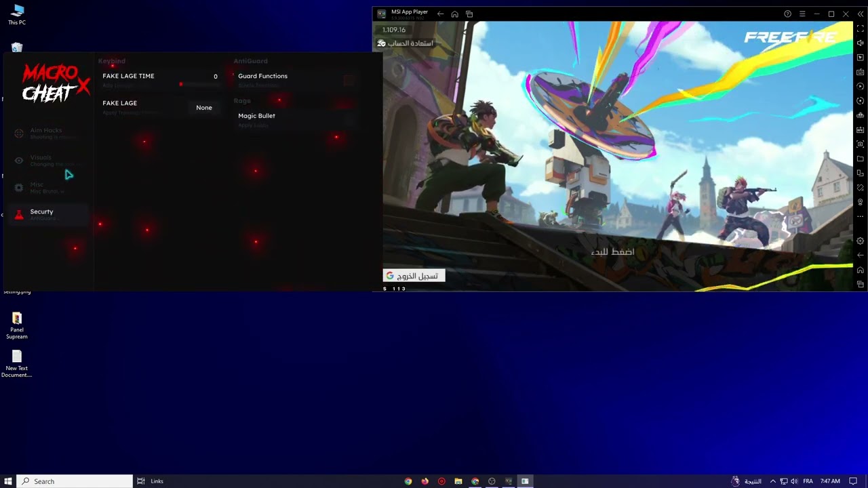The image size is (868, 488).
Task: Click the Android back arrow in MSI sidebar
Action: [x=861, y=255]
